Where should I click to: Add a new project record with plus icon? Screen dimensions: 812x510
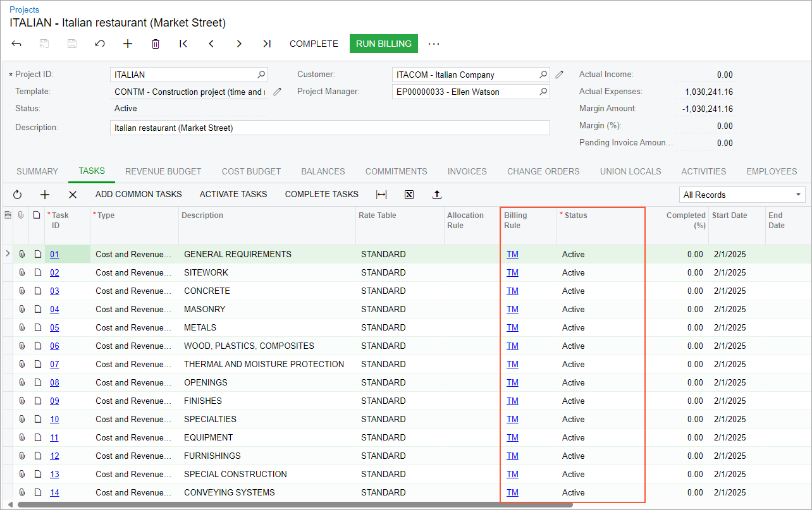coord(128,44)
